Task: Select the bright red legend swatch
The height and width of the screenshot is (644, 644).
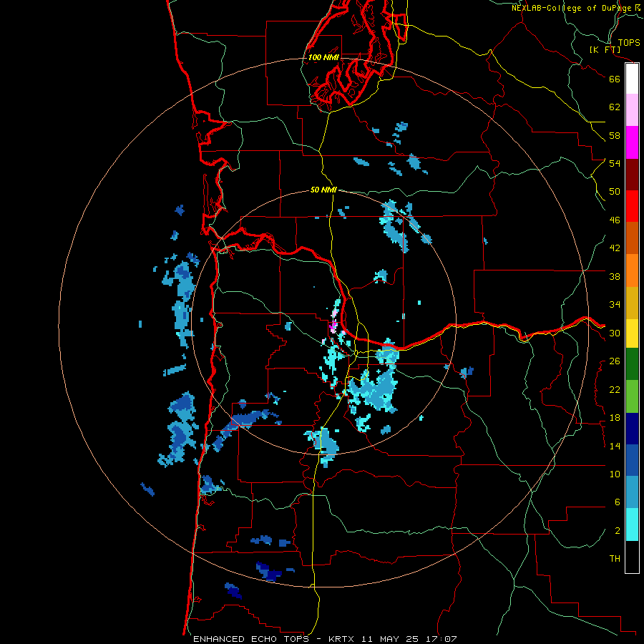Action: pyautogui.click(x=632, y=206)
